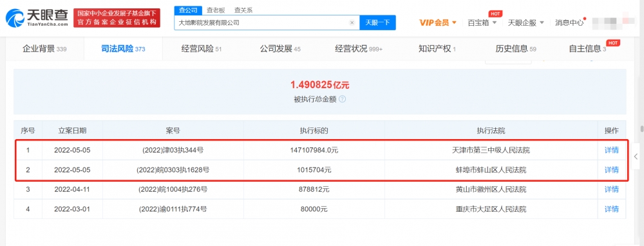The image size is (644, 246).
Task: Switch to the 查公司 search tab
Action: [x=188, y=10]
